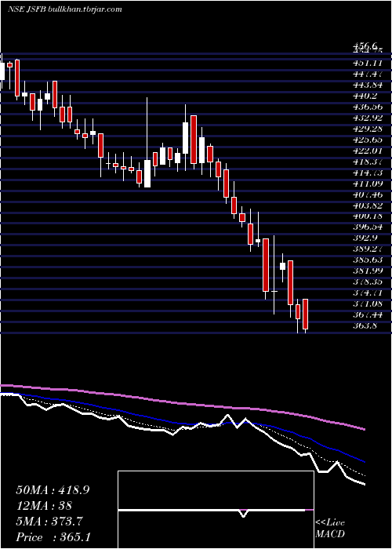Screen dimensions: 392x549
Task: Click the 396.54 price axis label
Action: [368, 227]
